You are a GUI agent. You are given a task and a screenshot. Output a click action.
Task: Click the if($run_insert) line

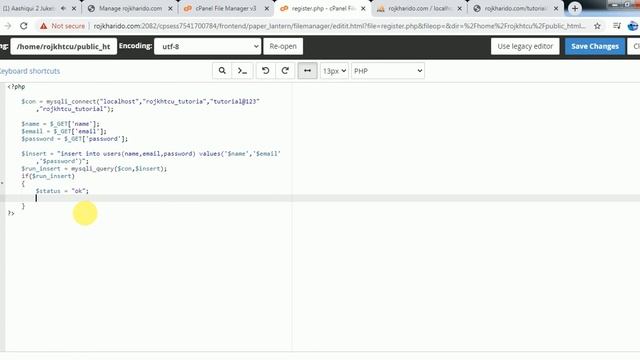pos(48,176)
